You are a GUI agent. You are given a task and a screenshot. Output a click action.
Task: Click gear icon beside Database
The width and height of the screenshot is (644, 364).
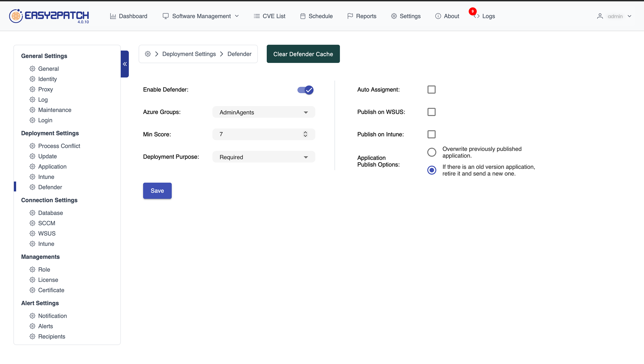[x=32, y=213]
